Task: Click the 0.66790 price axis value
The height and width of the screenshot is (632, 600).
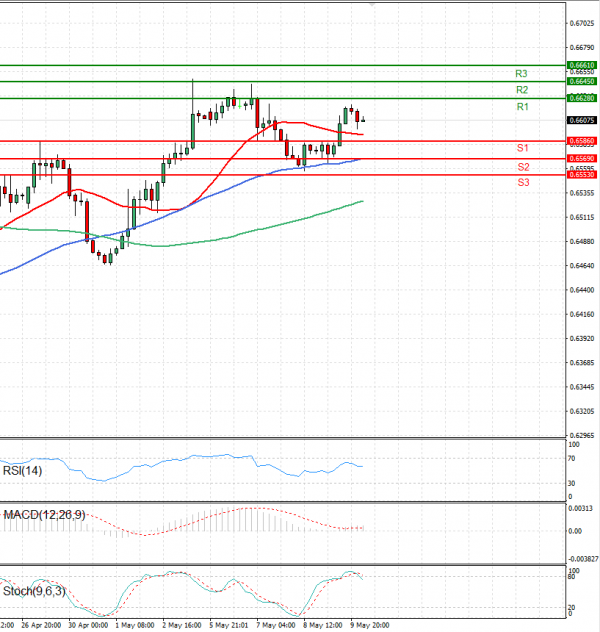Action: pos(582,48)
